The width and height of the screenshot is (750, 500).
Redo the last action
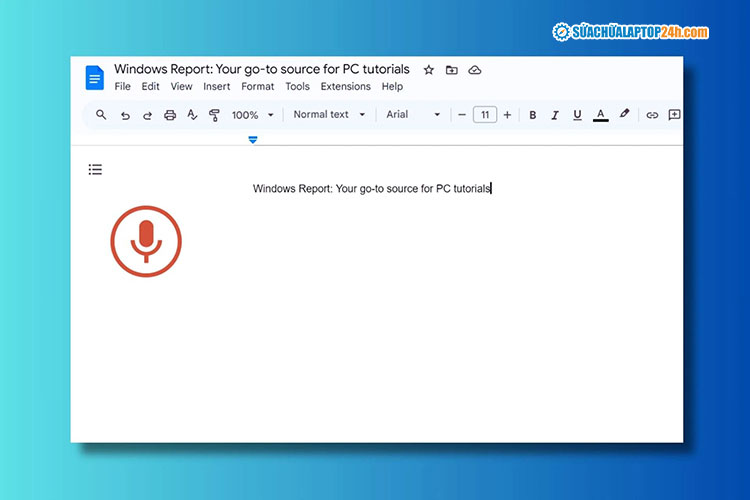(x=147, y=115)
